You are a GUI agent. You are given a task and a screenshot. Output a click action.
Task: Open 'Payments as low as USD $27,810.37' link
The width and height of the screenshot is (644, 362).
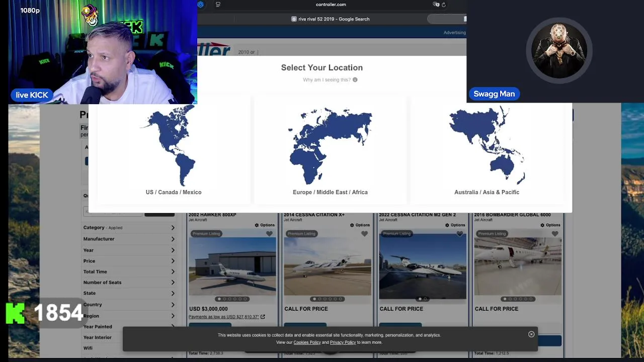[x=223, y=317]
